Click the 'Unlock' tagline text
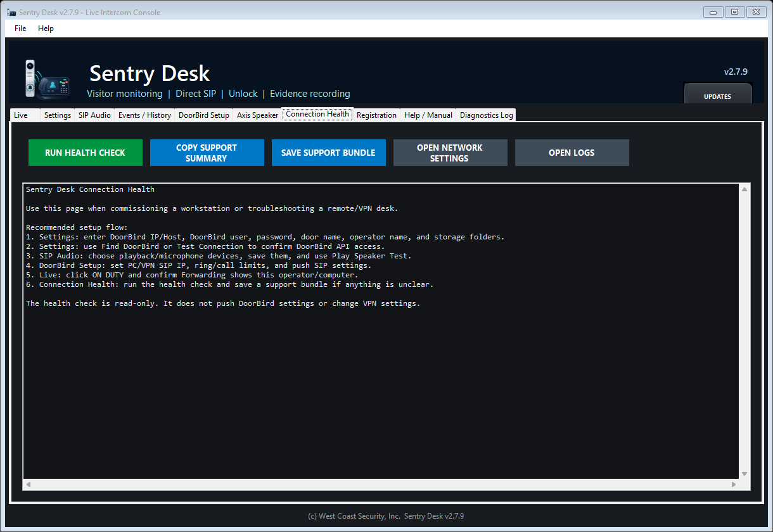Screen dimensions: 773x532 click(243, 94)
